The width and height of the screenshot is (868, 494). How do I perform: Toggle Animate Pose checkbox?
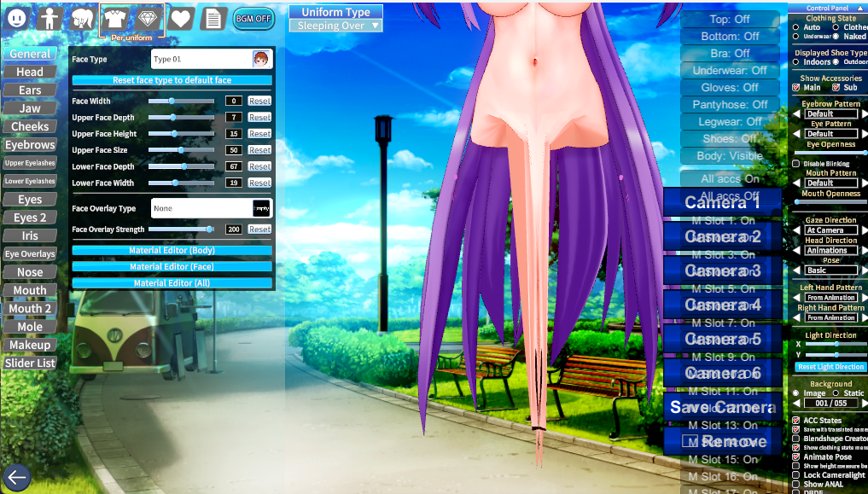point(796,457)
